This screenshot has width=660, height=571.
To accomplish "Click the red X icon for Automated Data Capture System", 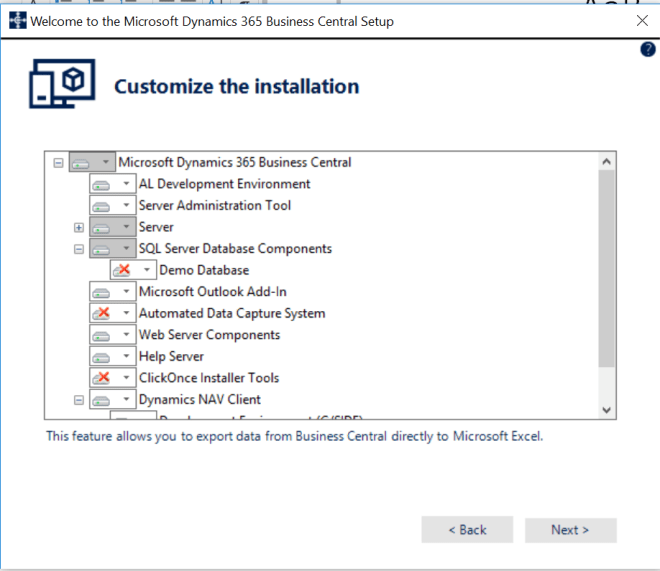I will [x=101, y=313].
